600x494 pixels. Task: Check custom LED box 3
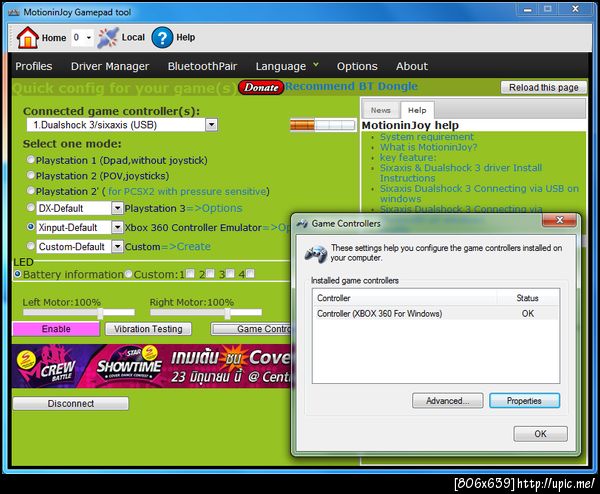pos(230,274)
